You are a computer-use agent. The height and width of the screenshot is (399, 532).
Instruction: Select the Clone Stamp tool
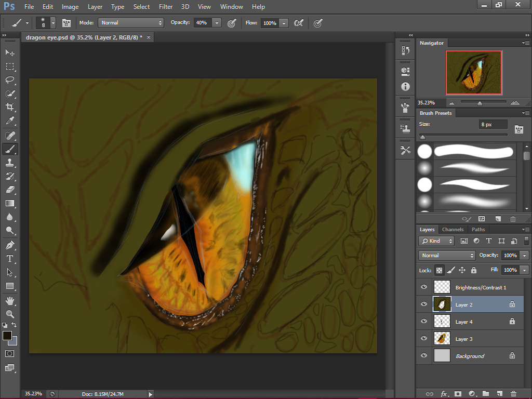pyautogui.click(x=9, y=163)
